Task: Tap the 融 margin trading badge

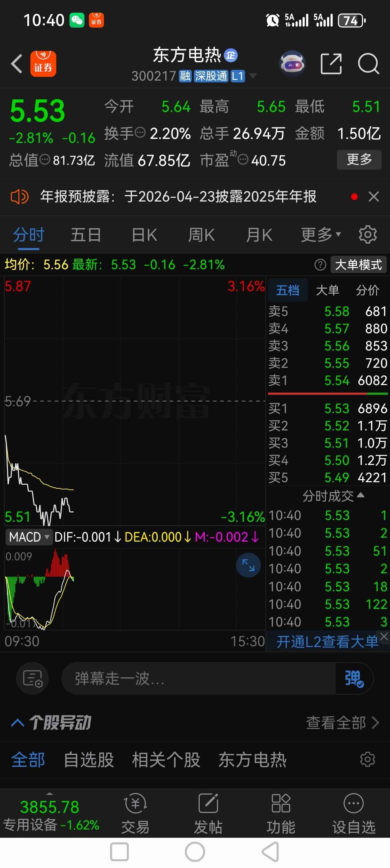Action: click(x=185, y=76)
